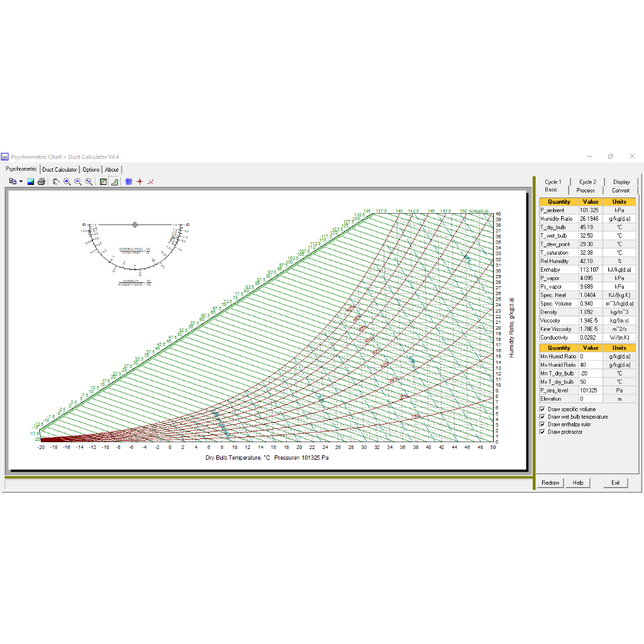Toggle the grid display icon
Screen dimensions: 644x644
coord(129,182)
